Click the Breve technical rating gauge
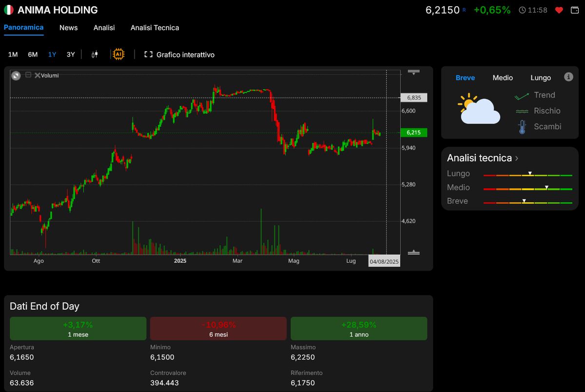This screenshot has height=392, width=585. (527, 201)
